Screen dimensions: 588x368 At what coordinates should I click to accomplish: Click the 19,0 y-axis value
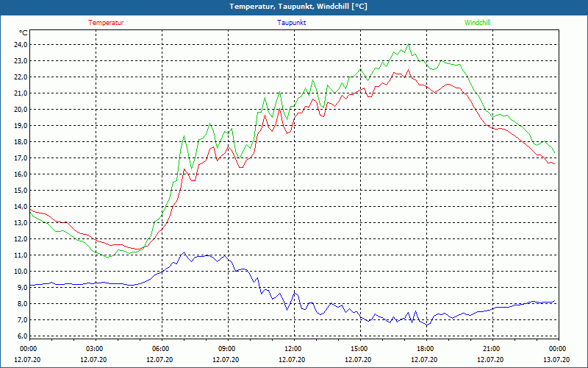click(x=21, y=125)
